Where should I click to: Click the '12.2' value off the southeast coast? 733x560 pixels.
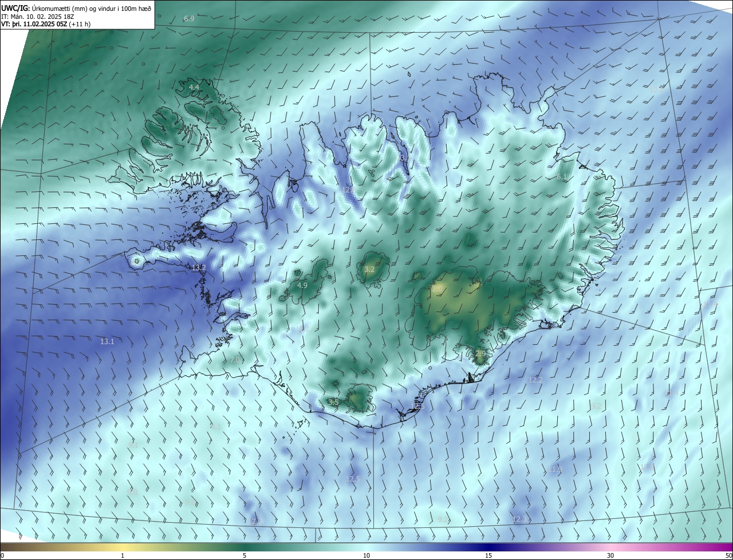click(535, 380)
